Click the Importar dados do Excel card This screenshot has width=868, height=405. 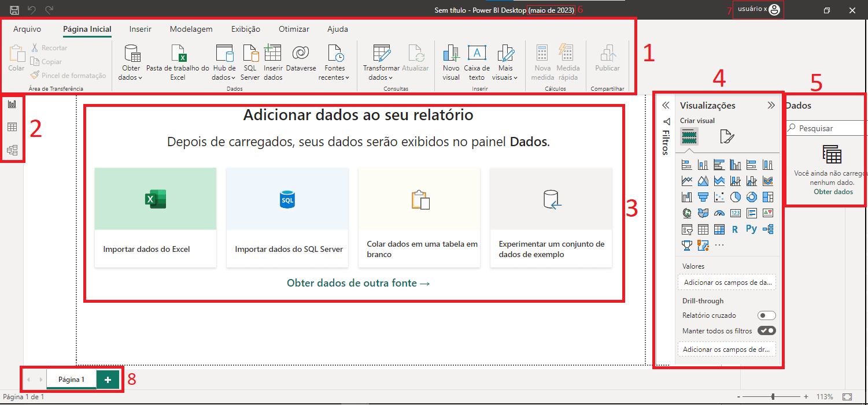tap(156, 218)
